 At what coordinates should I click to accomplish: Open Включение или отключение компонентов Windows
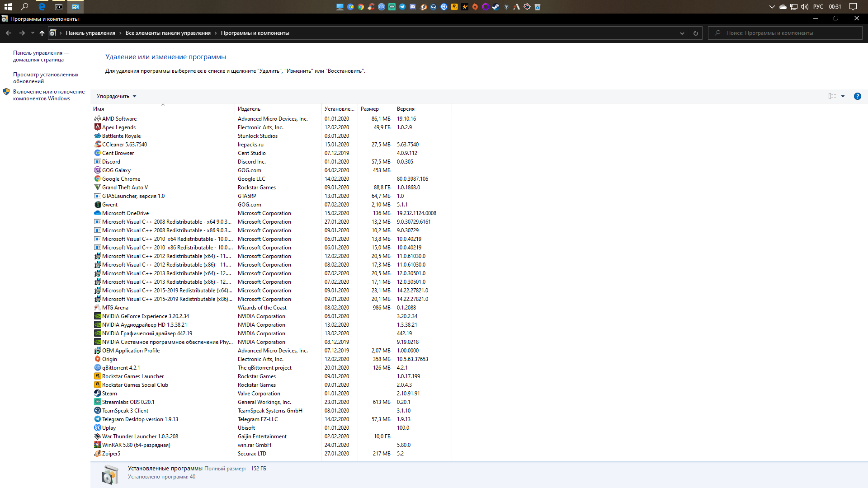point(49,95)
